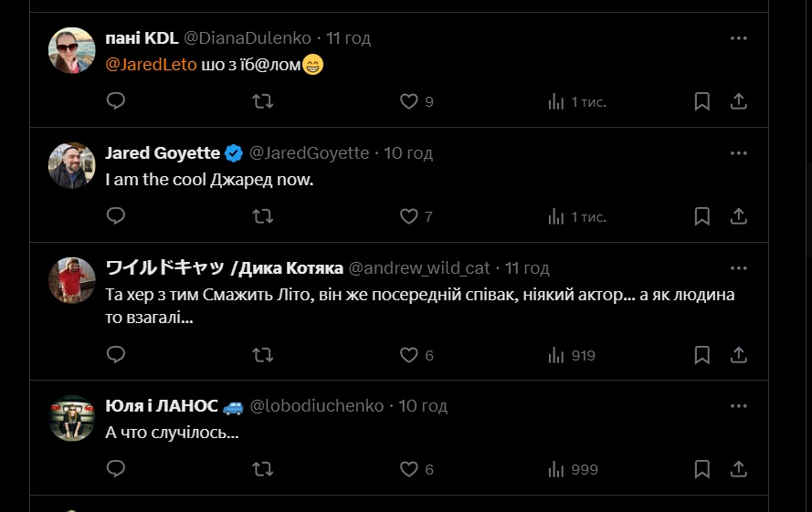Viewport: 812px width, 512px height.
Task: Click the @lobodiuchenko handle
Action: [x=316, y=406]
